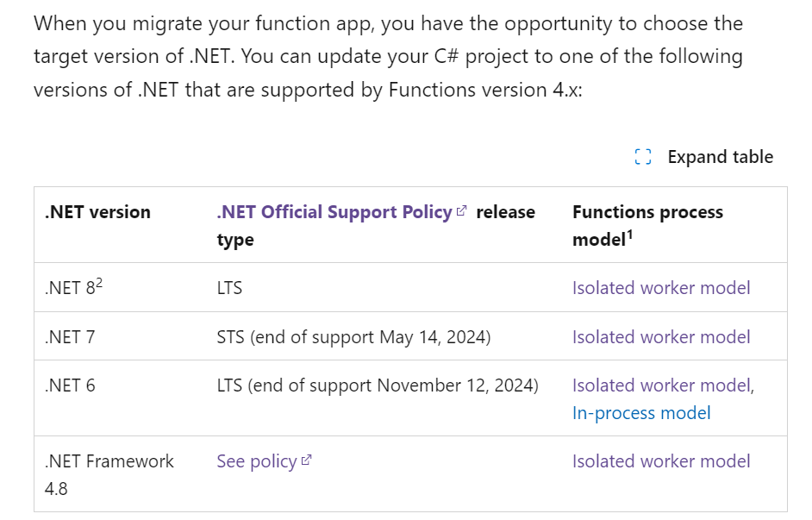
Task: Click external-link icon beside Support Policy
Action: click(461, 210)
